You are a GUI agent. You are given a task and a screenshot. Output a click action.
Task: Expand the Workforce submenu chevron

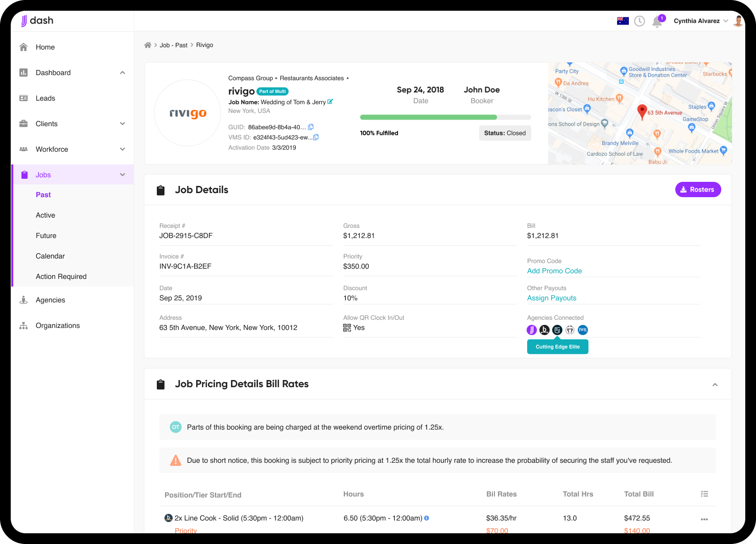pyautogui.click(x=123, y=149)
